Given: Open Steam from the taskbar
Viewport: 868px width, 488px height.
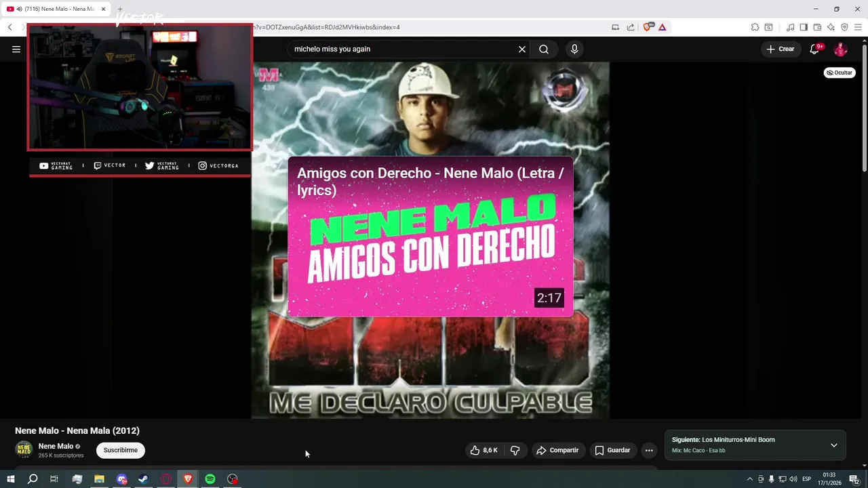Looking at the screenshot, I should tap(143, 479).
